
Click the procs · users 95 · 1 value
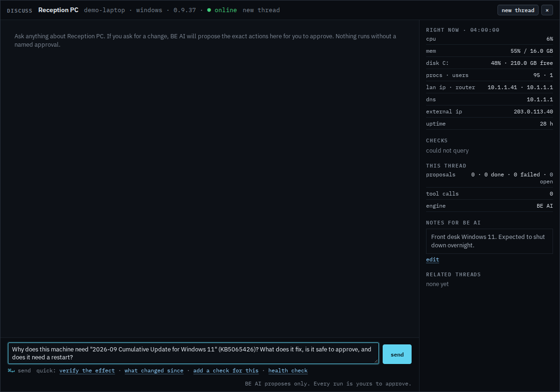tap(543, 75)
